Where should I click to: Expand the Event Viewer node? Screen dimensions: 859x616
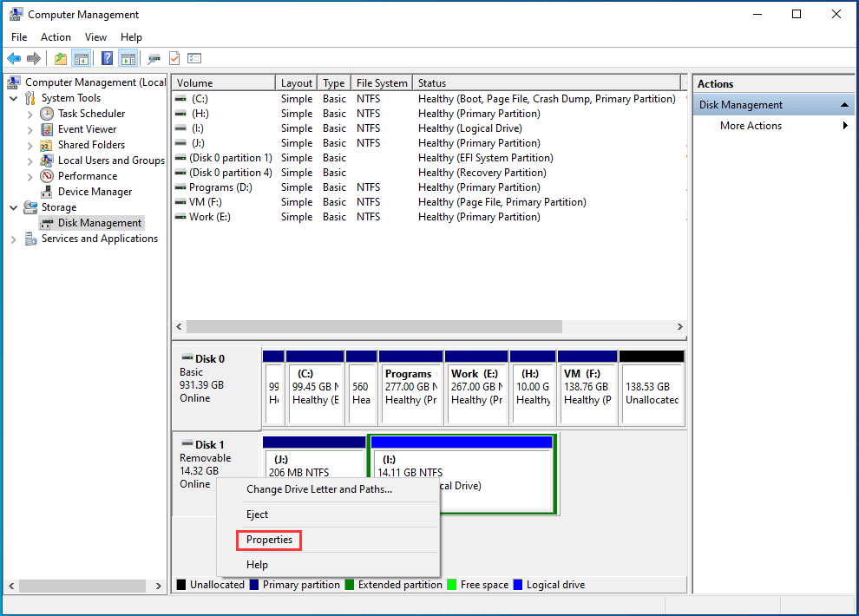point(30,130)
